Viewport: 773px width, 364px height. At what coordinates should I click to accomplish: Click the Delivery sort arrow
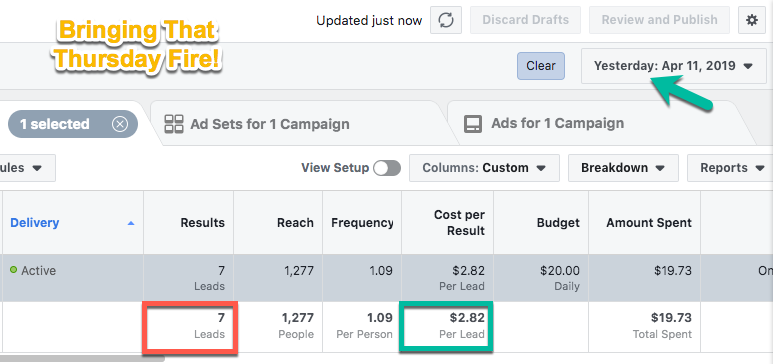pyautogui.click(x=131, y=223)
